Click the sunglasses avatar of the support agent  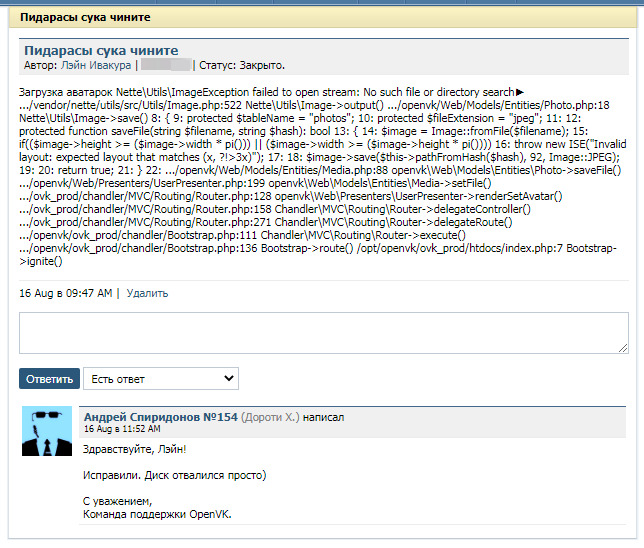tap(47, 431)
